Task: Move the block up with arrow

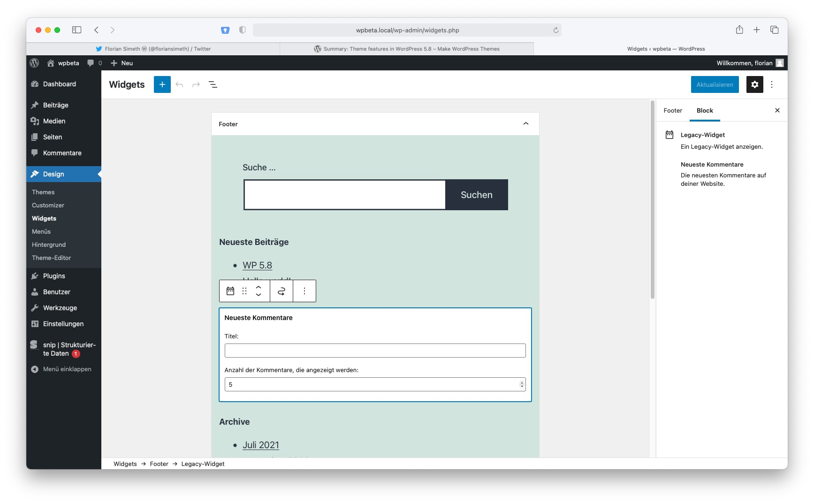Action: [x=259, y=287]
